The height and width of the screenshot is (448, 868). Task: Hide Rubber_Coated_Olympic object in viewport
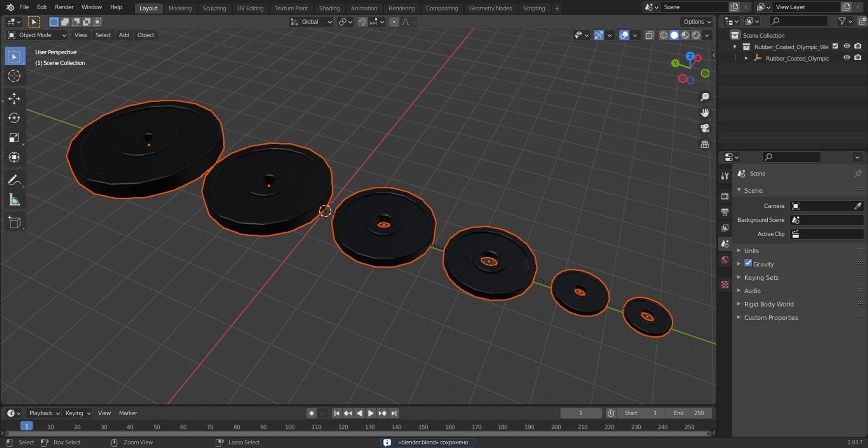coord(847,58)
